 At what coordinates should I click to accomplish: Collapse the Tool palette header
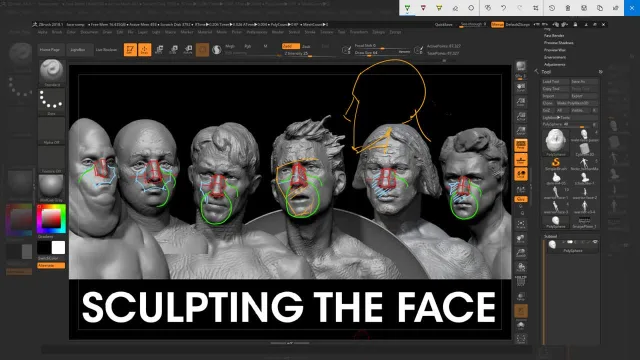click(546, 72)
